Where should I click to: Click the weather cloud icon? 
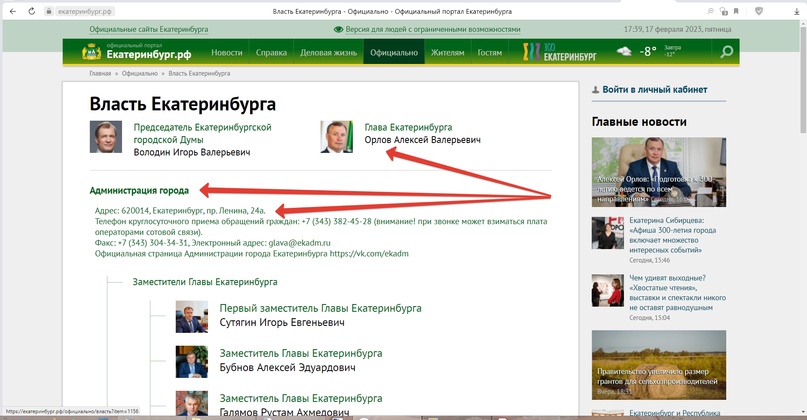click(624, 52)
